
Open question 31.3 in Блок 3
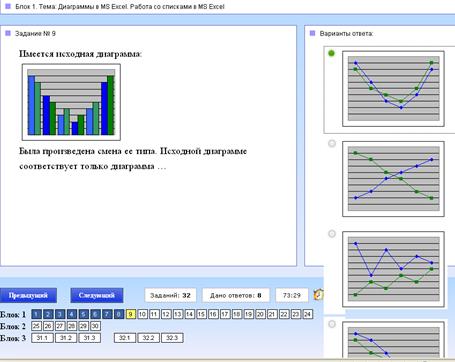click(x=90, y=338)
